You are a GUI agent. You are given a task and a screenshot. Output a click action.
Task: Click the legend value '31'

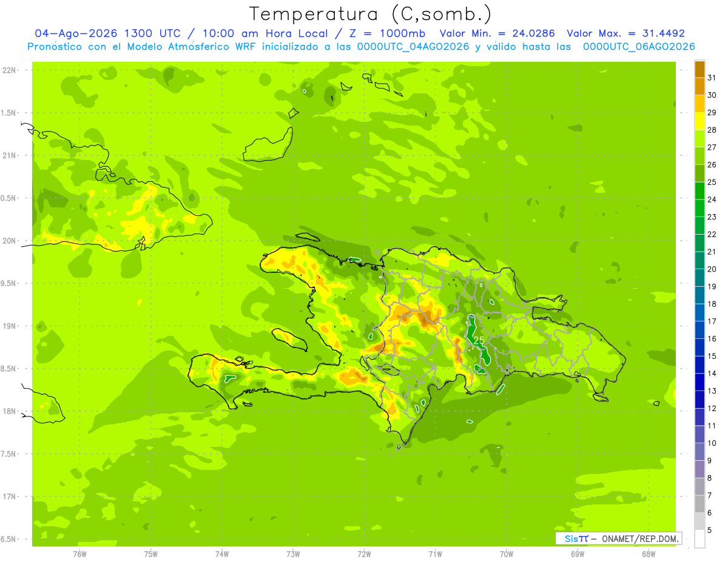click(712, 78)
